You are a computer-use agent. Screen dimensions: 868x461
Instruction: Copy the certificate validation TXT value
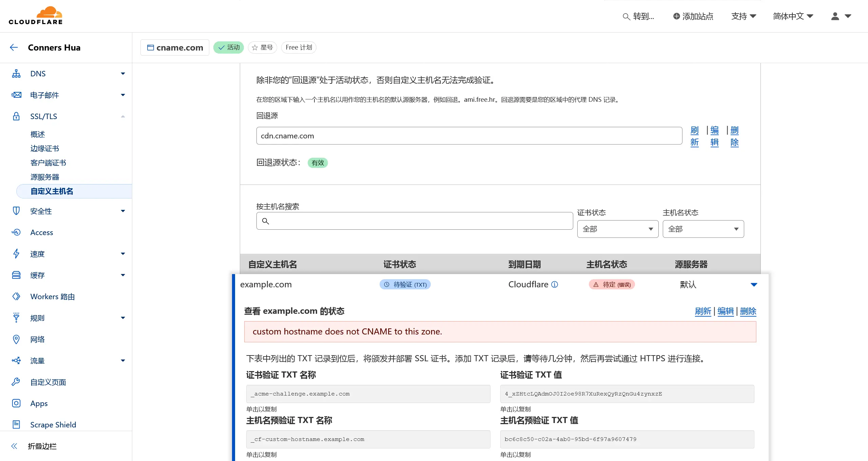point(627,394)
